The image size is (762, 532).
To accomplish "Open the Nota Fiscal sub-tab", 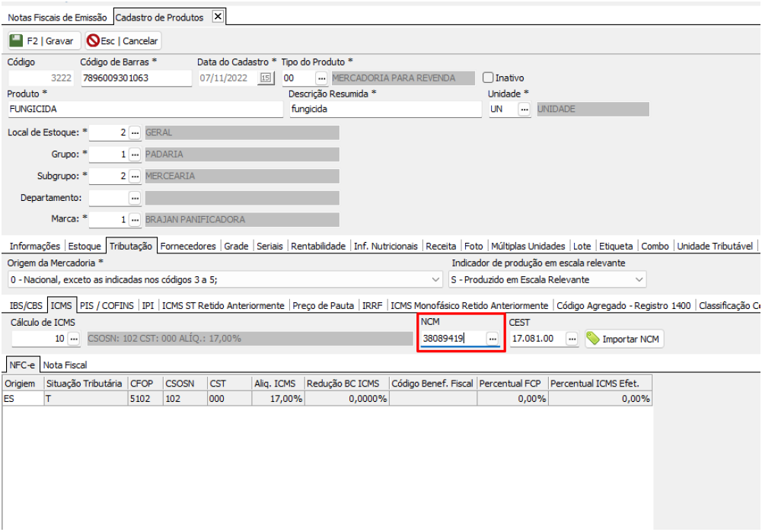I will click(65, 365).
